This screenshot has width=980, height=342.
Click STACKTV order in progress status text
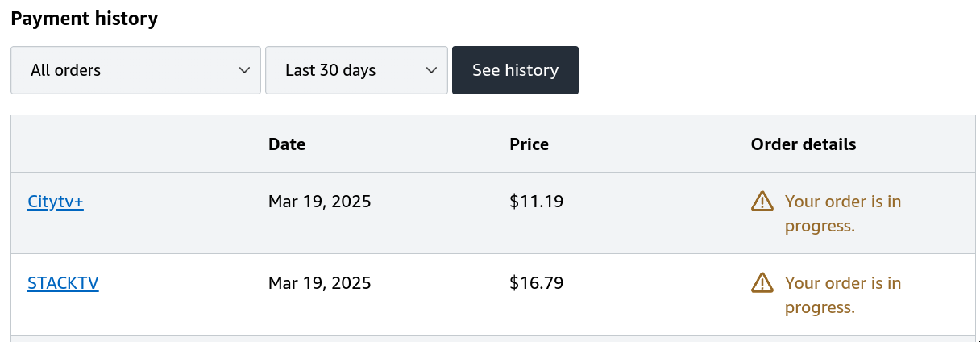[x=843, y=295]
